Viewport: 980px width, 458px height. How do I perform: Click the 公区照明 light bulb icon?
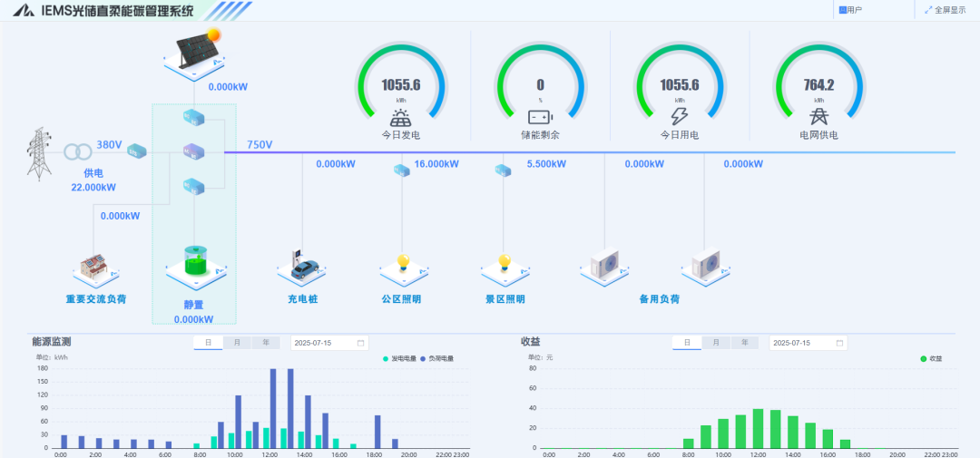click(402, 265)
